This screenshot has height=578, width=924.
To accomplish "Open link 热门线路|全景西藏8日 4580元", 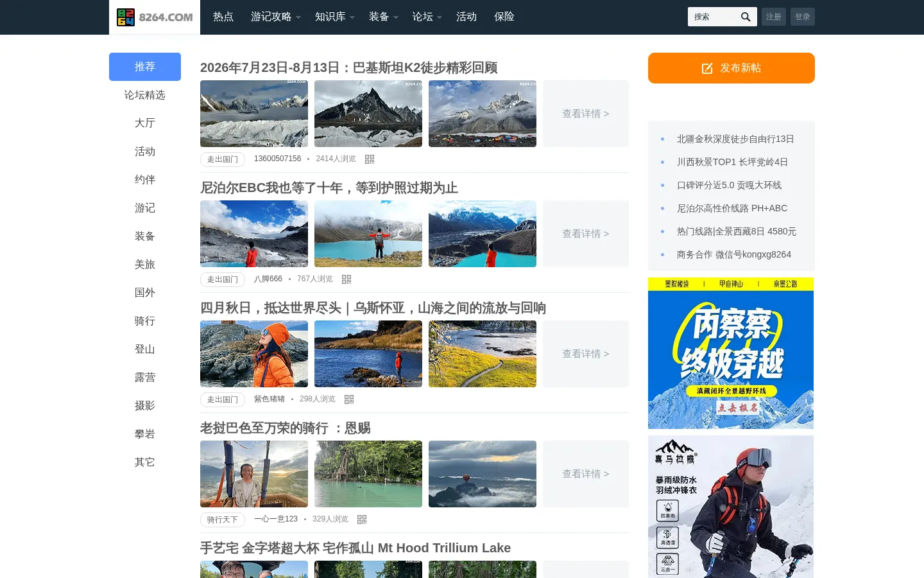I will (x=737, y=231).
